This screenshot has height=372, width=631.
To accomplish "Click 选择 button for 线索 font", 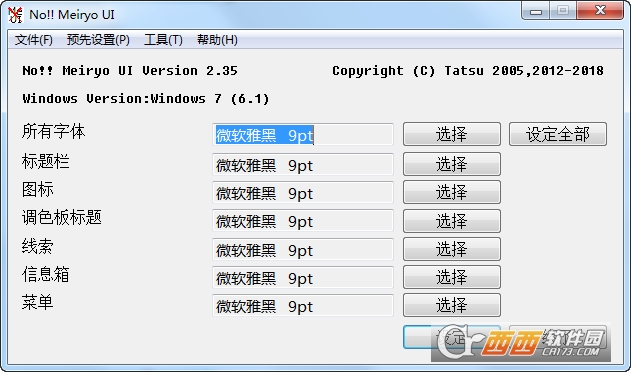I will [452, 249].
